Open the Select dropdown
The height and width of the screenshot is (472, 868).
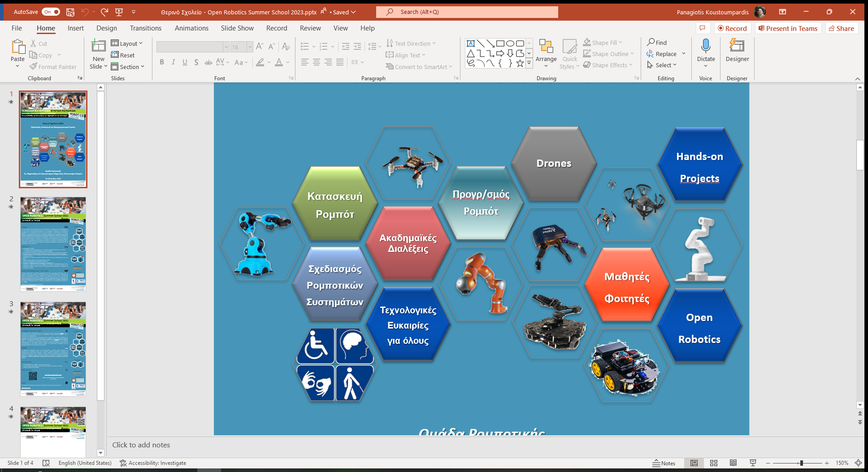[661, 65]
